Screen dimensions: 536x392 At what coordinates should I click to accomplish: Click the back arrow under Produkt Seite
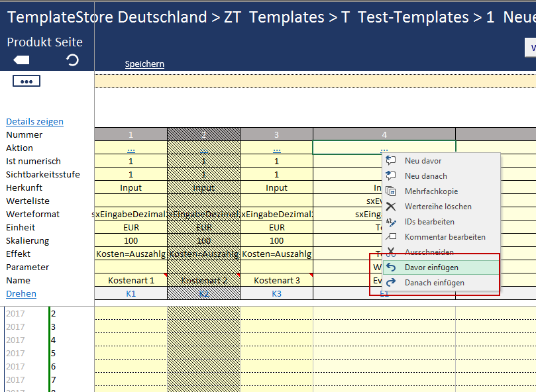pos(21,60)
